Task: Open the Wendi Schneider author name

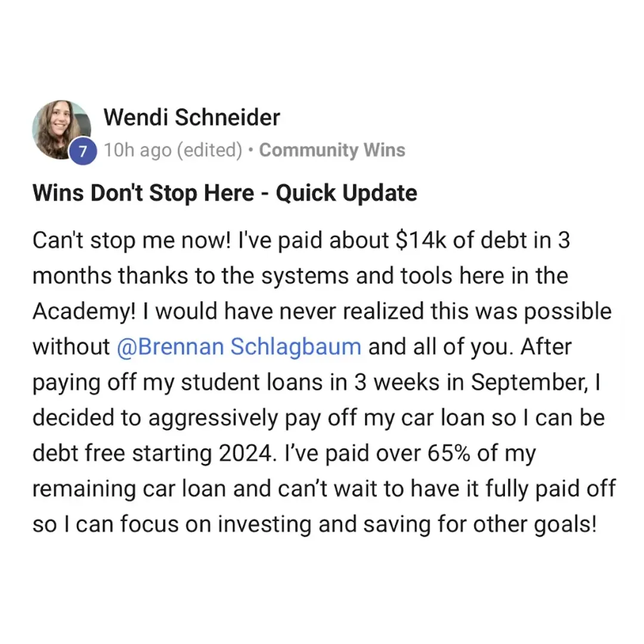Action: [x=192, y=117]
